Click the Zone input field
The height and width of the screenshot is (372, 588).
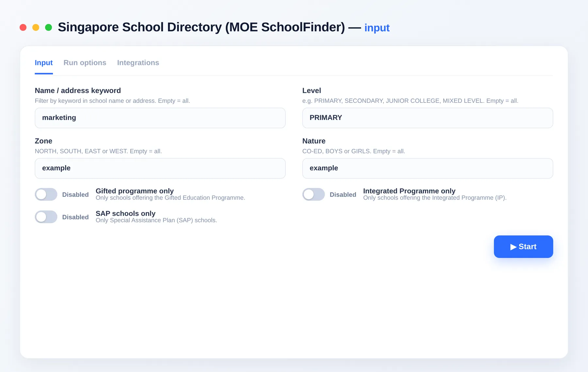click(160, 168)
